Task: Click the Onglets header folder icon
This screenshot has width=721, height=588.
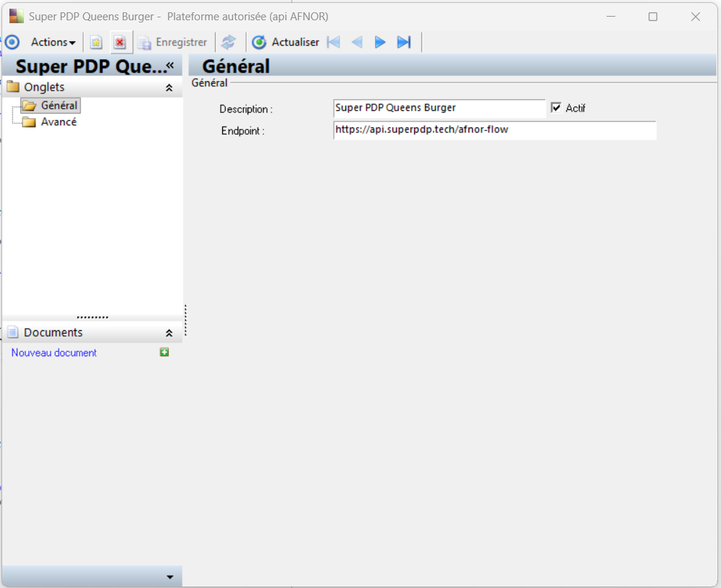Action: click(13, 86)
